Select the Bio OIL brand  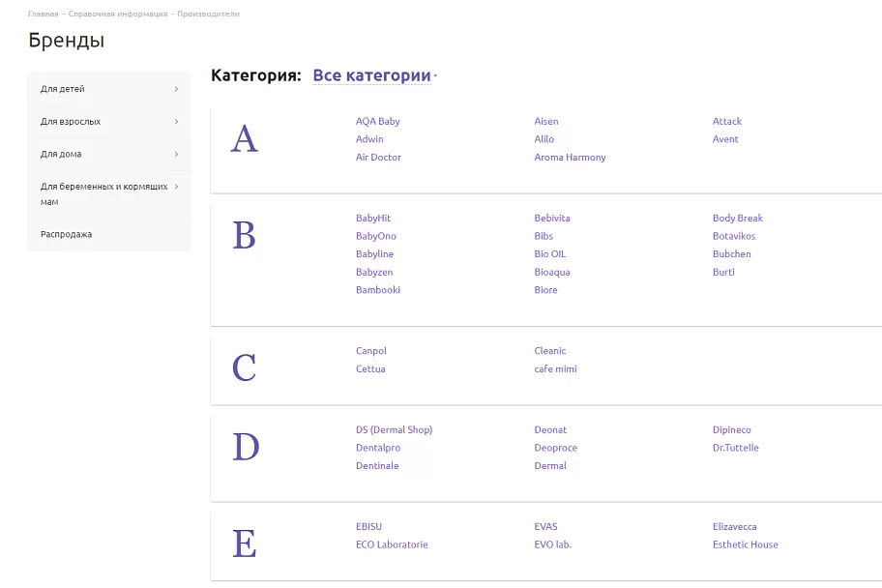(549, 253)
